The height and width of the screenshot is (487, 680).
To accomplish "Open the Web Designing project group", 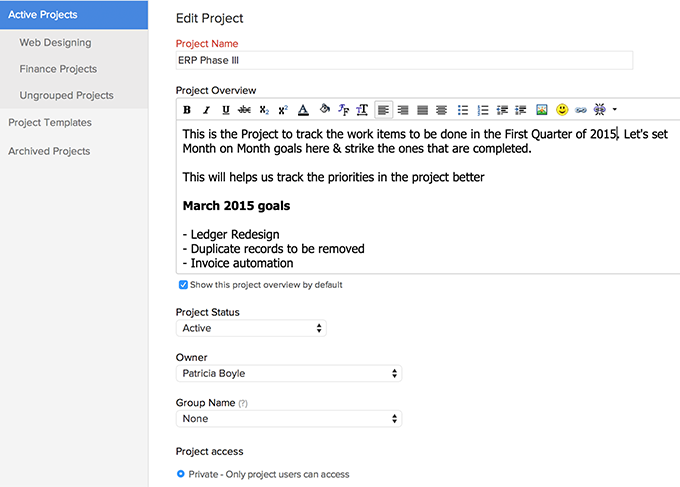I will click(55, 43).
